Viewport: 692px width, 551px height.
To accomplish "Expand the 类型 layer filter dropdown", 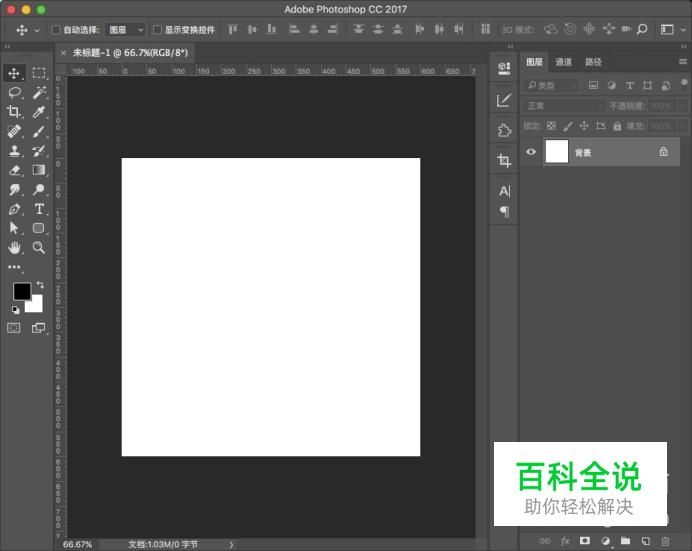I will coord(551,86).
